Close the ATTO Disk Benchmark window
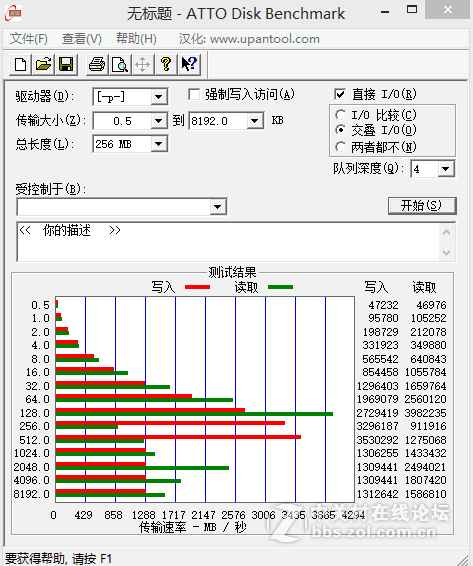This screenshot has width=473, height=566. [x=448, y=10]
